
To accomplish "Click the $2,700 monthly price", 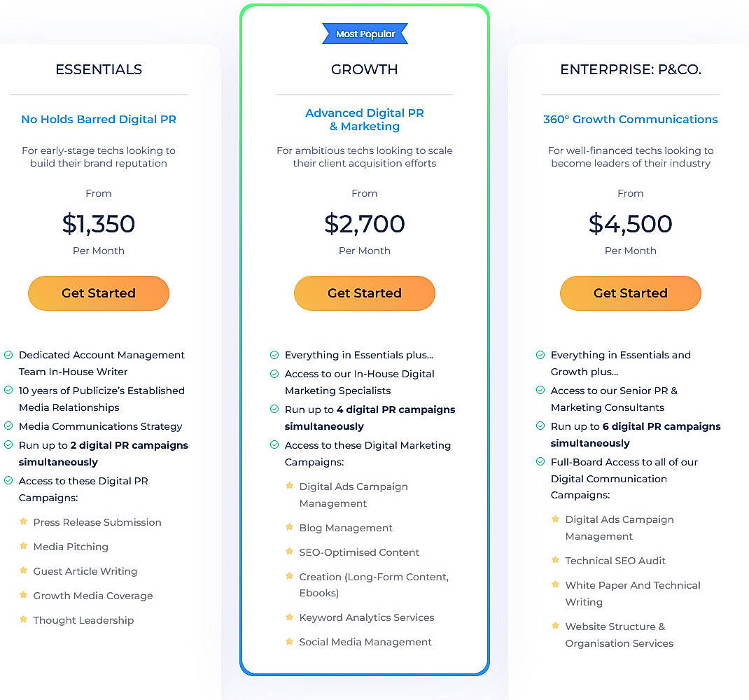I will click(364, 224).
